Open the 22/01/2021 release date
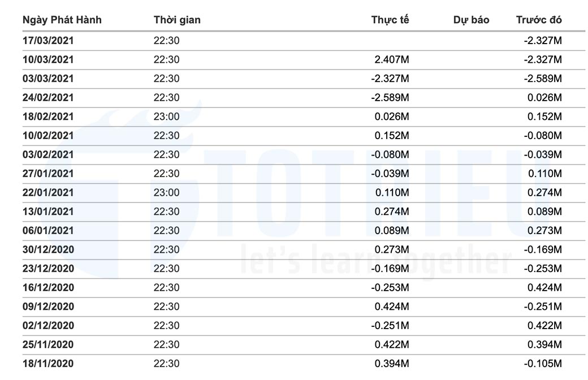The image size is (588, 380). coord(48,193)
